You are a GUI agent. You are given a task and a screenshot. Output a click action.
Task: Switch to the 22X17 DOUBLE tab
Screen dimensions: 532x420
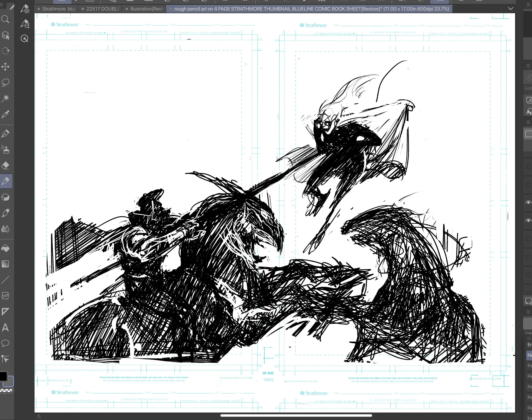pos(103,9)
